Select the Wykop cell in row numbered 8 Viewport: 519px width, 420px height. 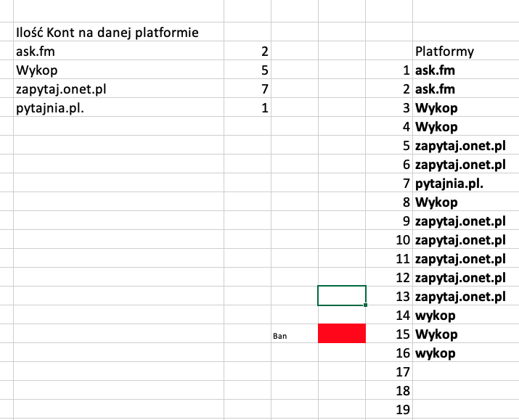[466, 202]
